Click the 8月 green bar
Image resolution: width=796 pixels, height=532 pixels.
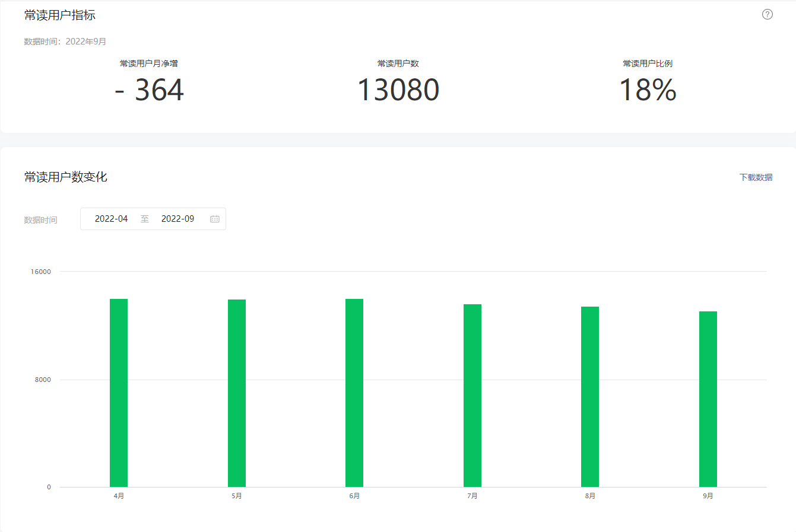click(590, 397)
